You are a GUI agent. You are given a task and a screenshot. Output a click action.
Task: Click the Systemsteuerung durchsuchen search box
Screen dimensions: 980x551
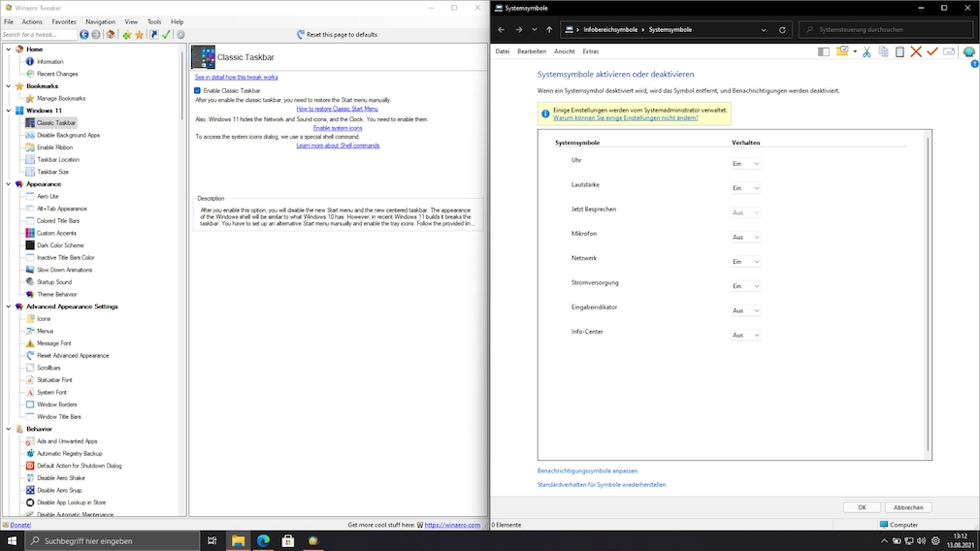886,29
